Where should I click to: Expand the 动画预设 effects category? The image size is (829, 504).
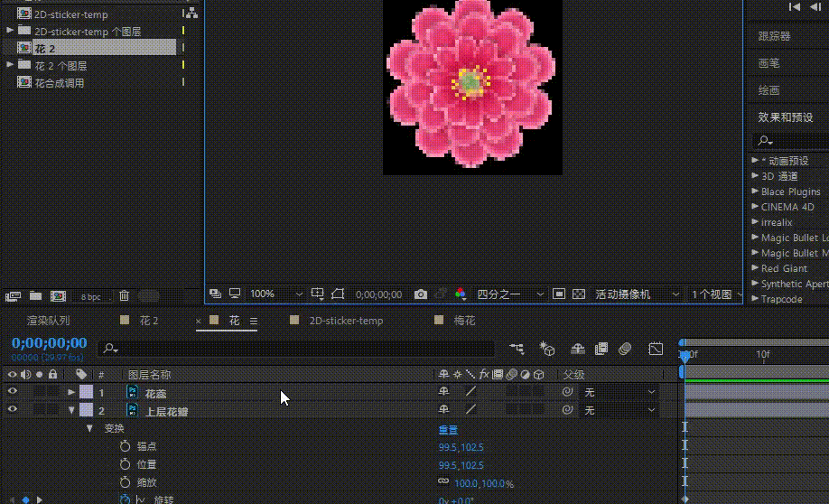click(x=755, y=160)
